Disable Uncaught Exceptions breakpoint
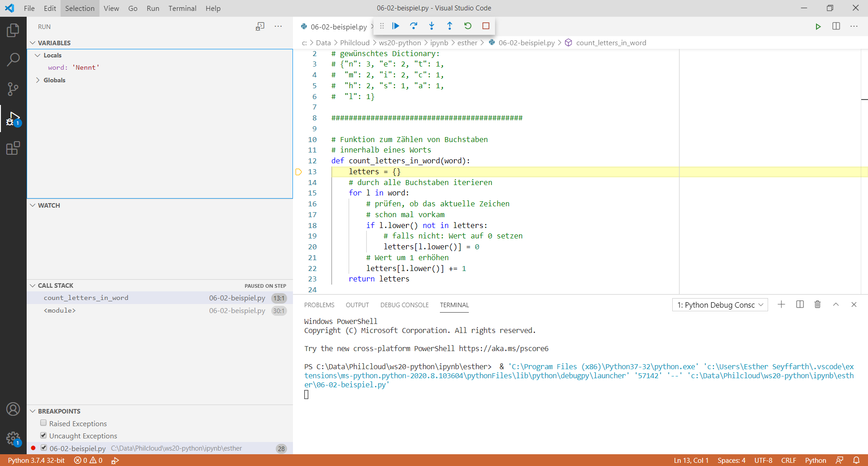Screen dimensions: 868x466 (x=43, y=435)
